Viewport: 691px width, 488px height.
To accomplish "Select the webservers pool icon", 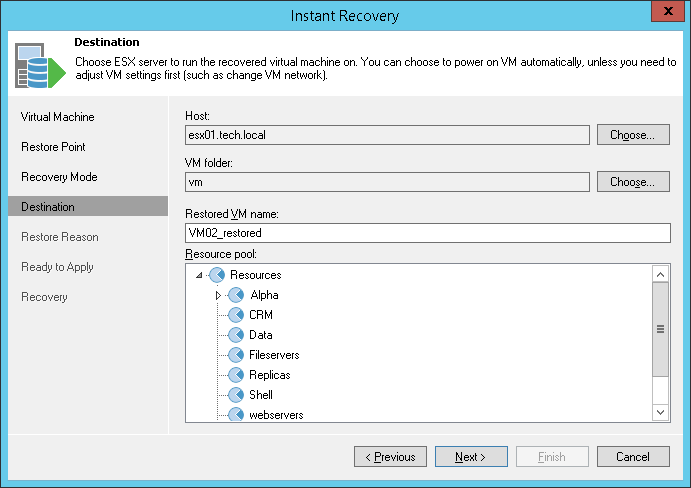I will coord(237,414).
